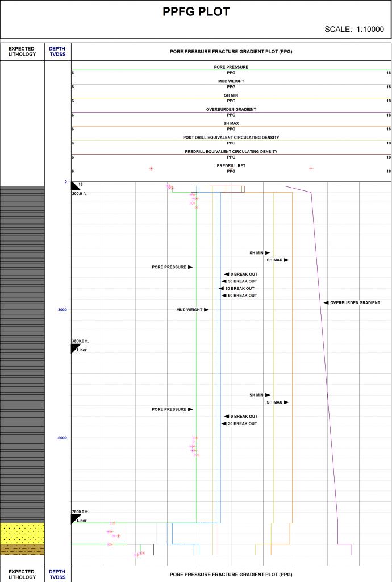This screenshot has height=582, width=392.
Task: Click the arrow beside the 60 BREAK OUT annotation
Action: pos(221,288)
